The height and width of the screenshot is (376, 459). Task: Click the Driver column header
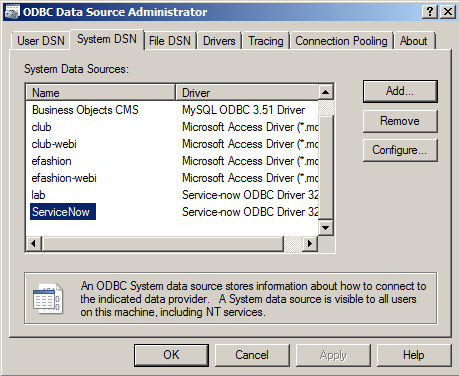pyautogui.click(x=247, y=92)
